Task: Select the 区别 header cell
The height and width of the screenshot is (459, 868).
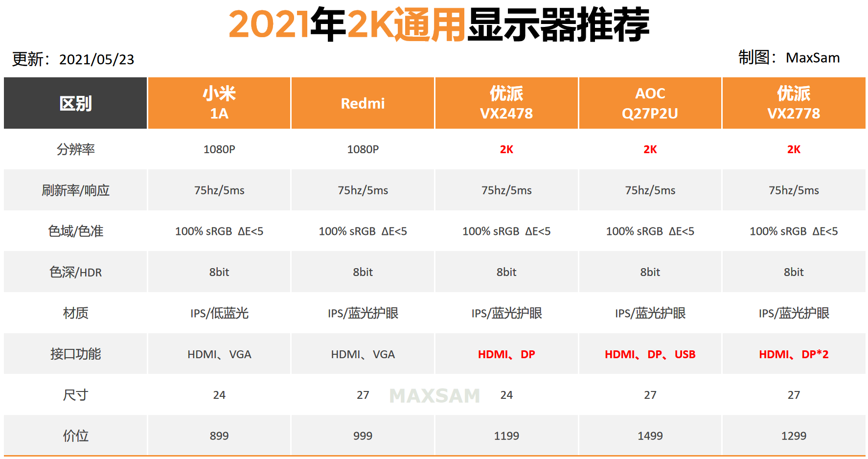Action: pyautogui.click(x=75, y=103)
